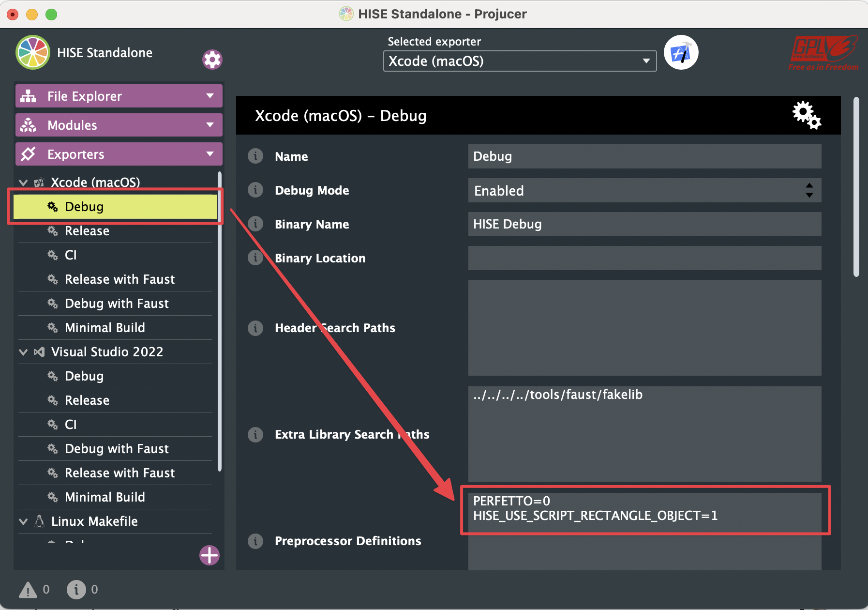
Task: Select Minimal Build under Visual Studio 2022
Action: click(105, 497)
